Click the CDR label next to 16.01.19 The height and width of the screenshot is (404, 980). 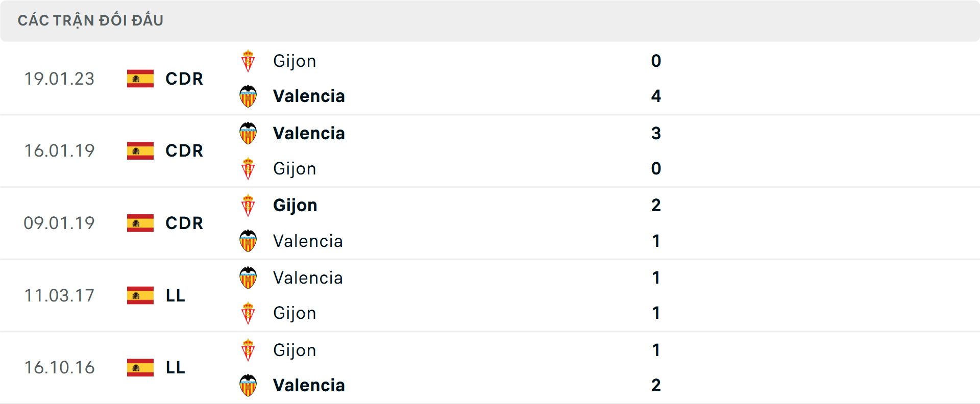coord(184,151)
